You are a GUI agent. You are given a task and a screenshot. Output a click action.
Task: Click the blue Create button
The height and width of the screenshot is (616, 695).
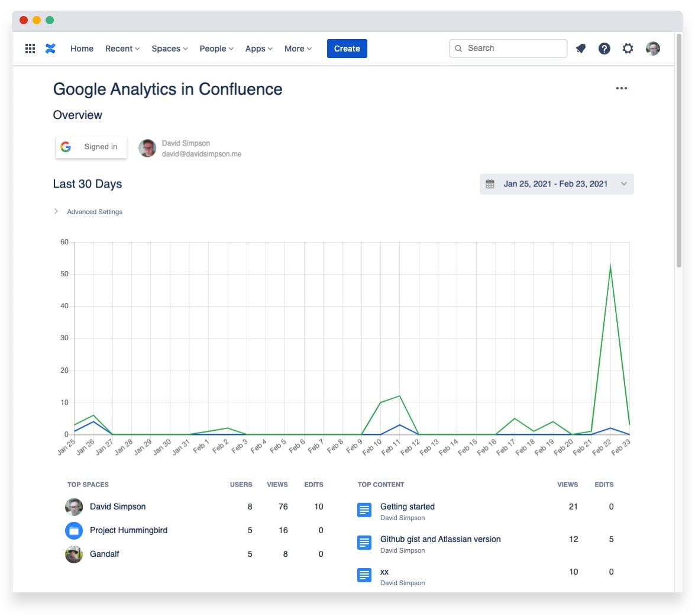pyautogui.click(x=347, y=49)
